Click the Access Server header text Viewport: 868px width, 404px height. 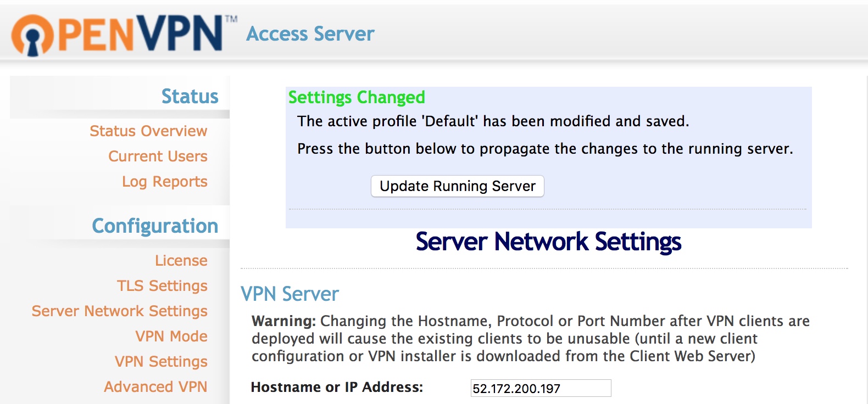[x=310, y=34]
